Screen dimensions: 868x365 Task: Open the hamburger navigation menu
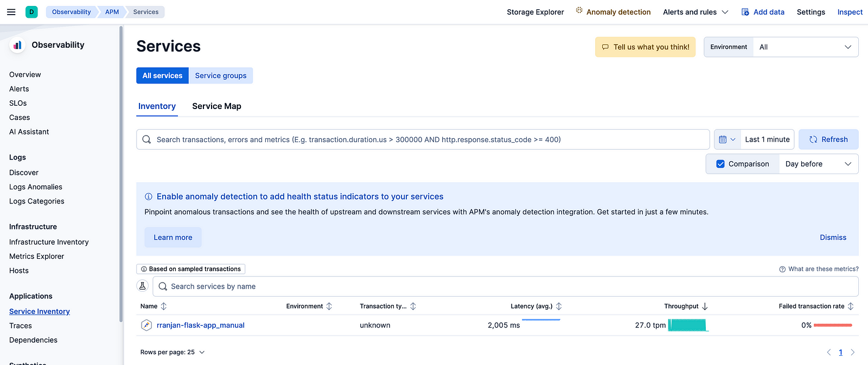click(11, 12)
